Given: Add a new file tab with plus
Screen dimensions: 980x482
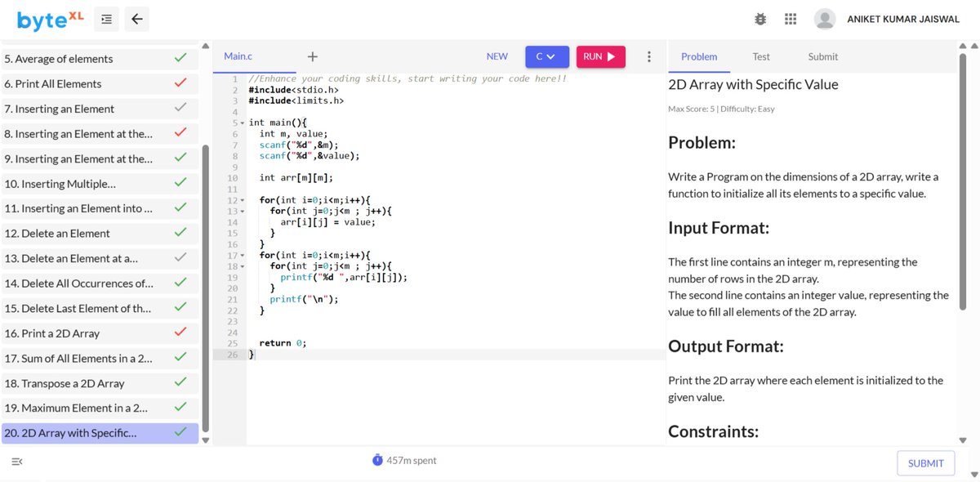Looking at the screenshot, I should [x=312, y=56].
